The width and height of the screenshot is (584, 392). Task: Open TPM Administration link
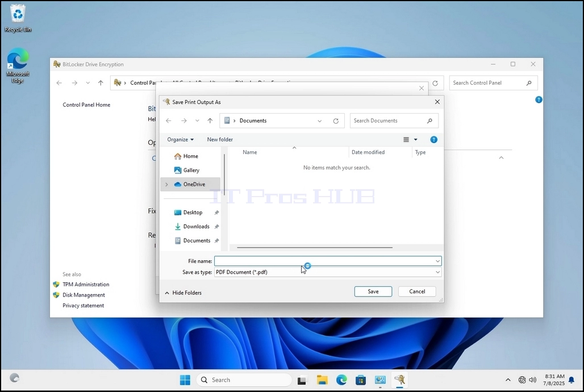[x=86, y=284]
